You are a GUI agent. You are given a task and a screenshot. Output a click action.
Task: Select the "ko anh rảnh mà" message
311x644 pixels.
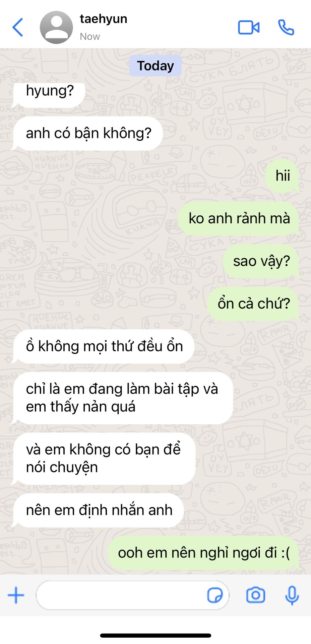point(239,219)
